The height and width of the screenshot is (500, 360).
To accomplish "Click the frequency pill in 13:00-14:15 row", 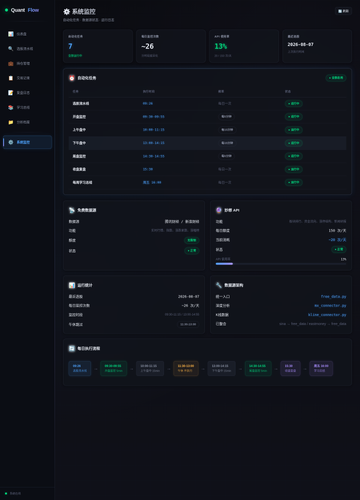I will click(x=227, y=143).
